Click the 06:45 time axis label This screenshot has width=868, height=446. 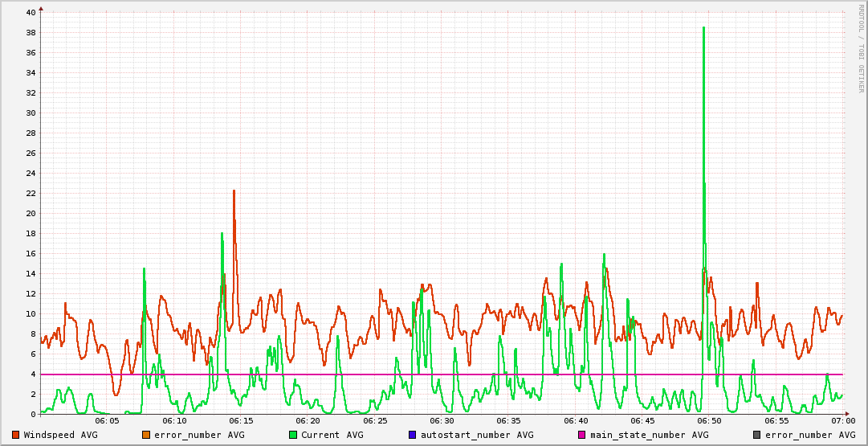click(642, 420)
